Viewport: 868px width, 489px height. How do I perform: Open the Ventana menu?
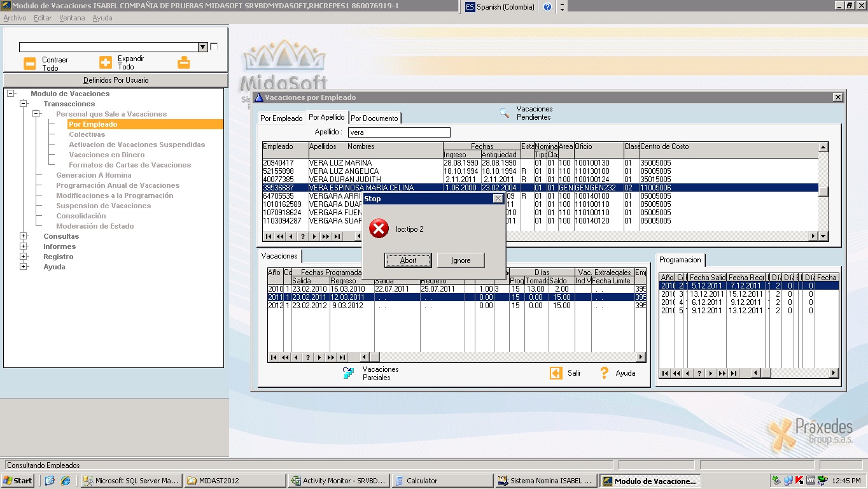pyautogui.click(x=72, y=18)
